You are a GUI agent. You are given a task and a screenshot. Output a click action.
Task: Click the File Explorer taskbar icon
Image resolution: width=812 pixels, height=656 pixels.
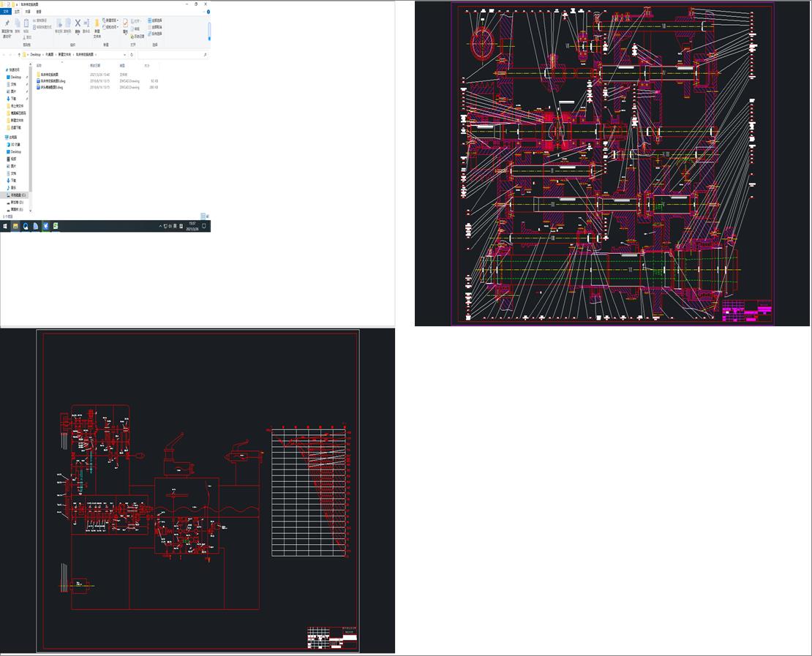pyautogui.click(x=15, y=226)
